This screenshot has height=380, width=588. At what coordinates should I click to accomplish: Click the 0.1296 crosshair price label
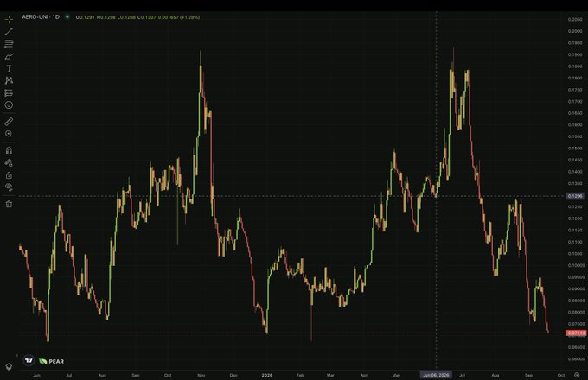pos(575,196)
